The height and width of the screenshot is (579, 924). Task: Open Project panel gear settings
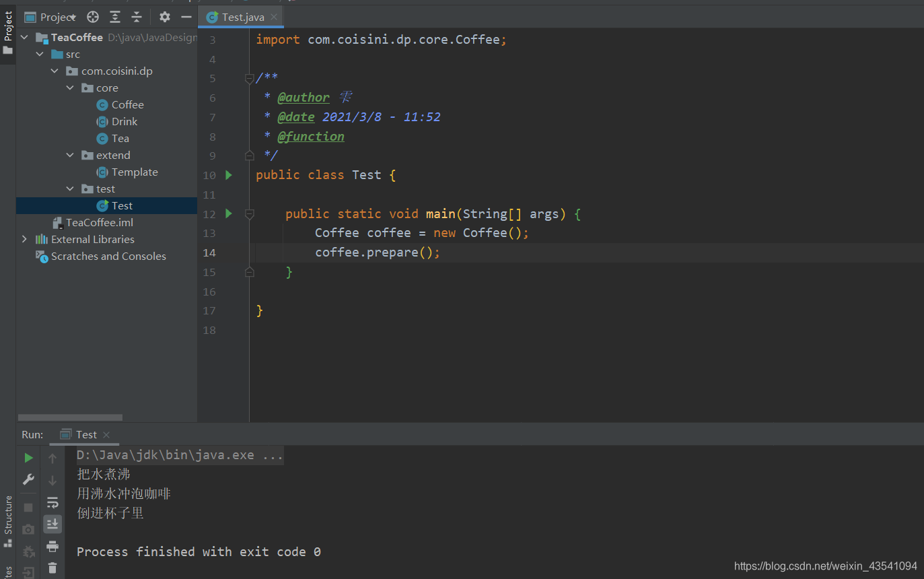165,17
